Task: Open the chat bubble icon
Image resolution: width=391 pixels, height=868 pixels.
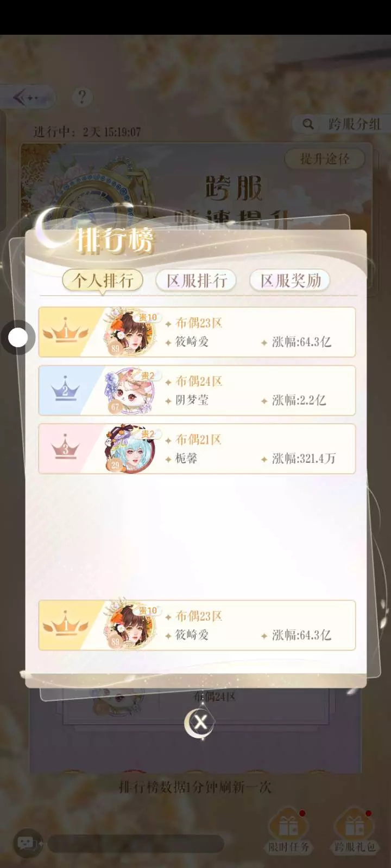Action: [27, 843]
